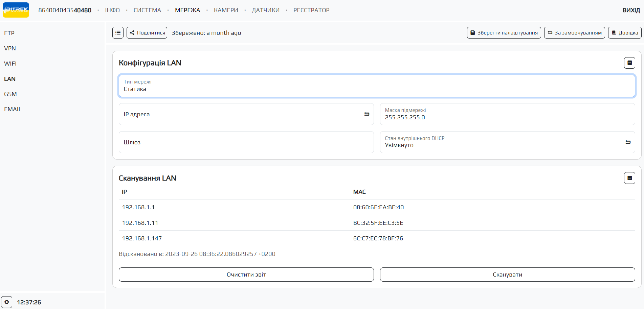Share settings with Поділитися button
Screen dimensions: 644x309
pyautogui.click(x=147, y=33)
